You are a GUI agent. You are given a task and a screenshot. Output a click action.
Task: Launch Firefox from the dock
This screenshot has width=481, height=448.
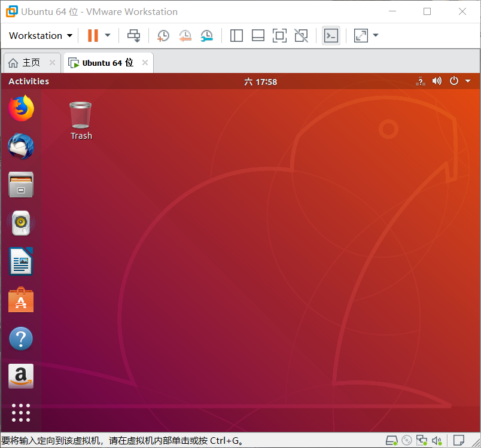point(21,108)
